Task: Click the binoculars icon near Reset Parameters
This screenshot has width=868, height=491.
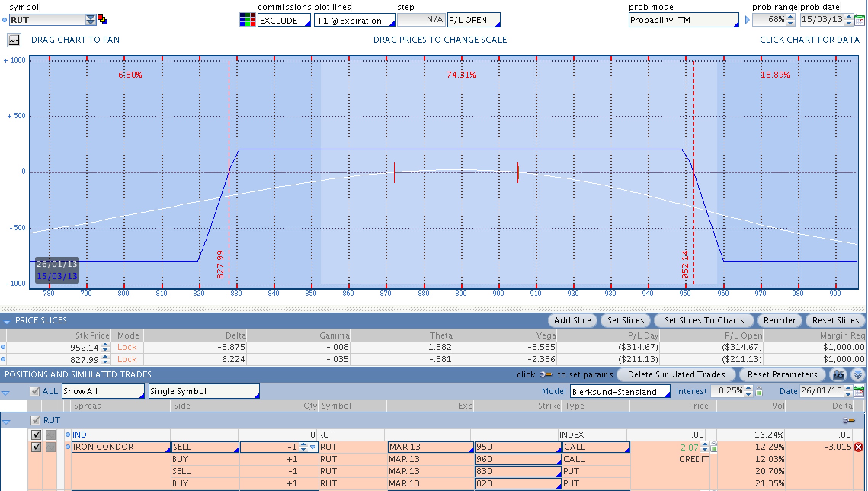Action: coord(839,375)
